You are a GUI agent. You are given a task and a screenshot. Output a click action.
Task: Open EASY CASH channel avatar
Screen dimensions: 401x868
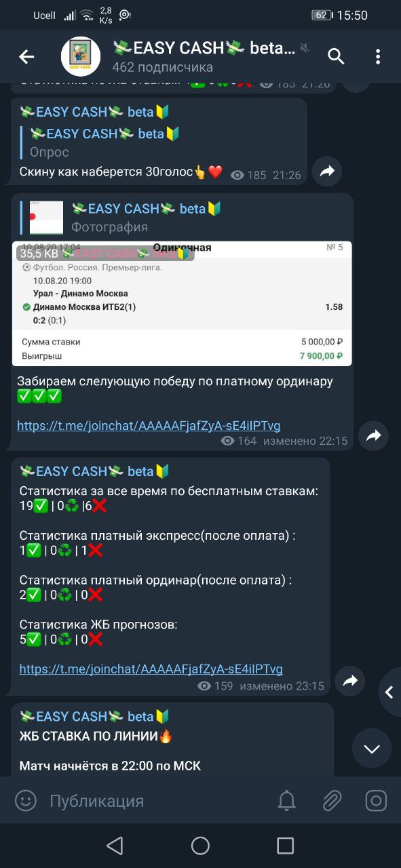pyautogui.click(x=81, y=56)
